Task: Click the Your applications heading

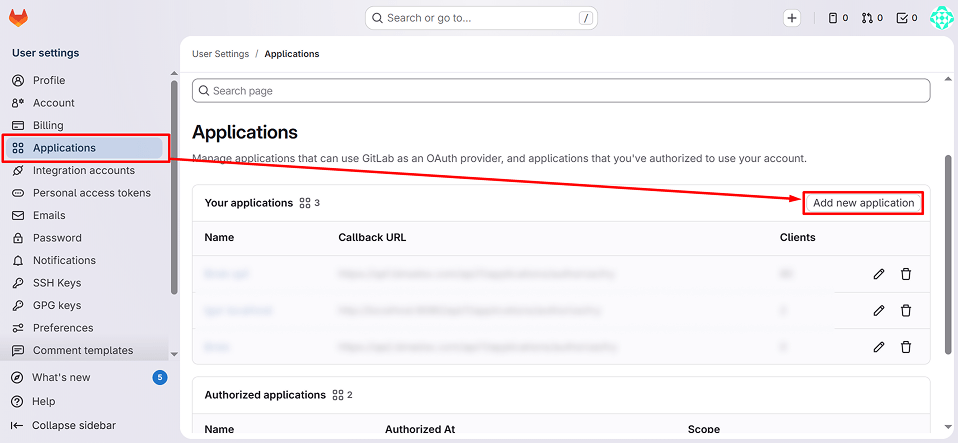Action: pos(249,203)
